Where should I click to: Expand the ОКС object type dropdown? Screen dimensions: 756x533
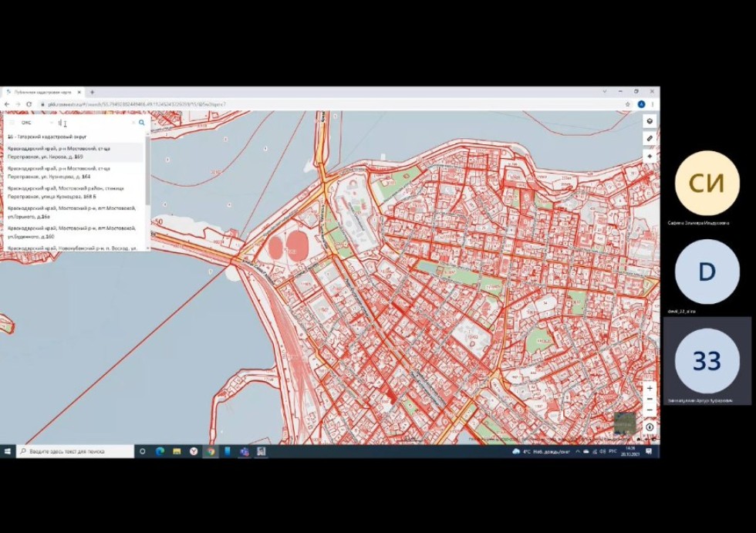click(x=51, y=123)
